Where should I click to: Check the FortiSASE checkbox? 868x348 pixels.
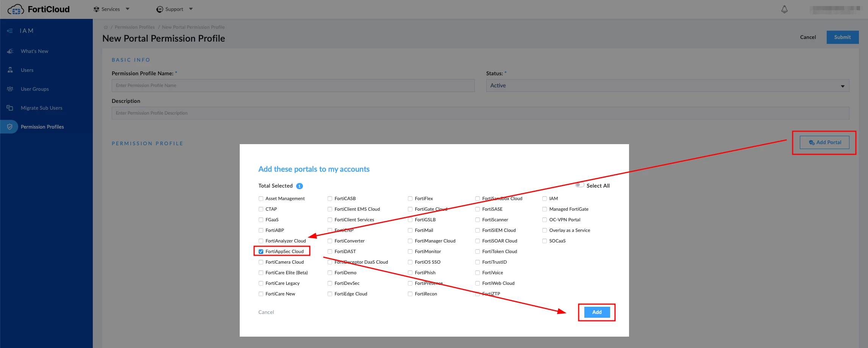(478, 209)
